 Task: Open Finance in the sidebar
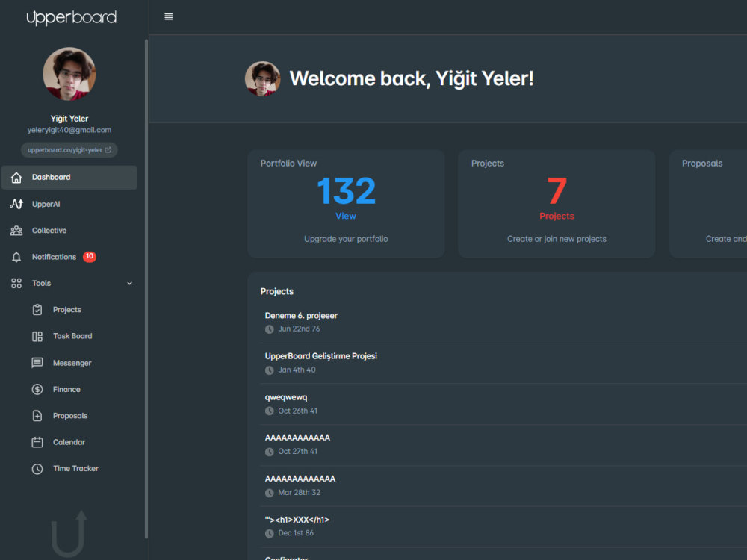[x=66, y=390]
